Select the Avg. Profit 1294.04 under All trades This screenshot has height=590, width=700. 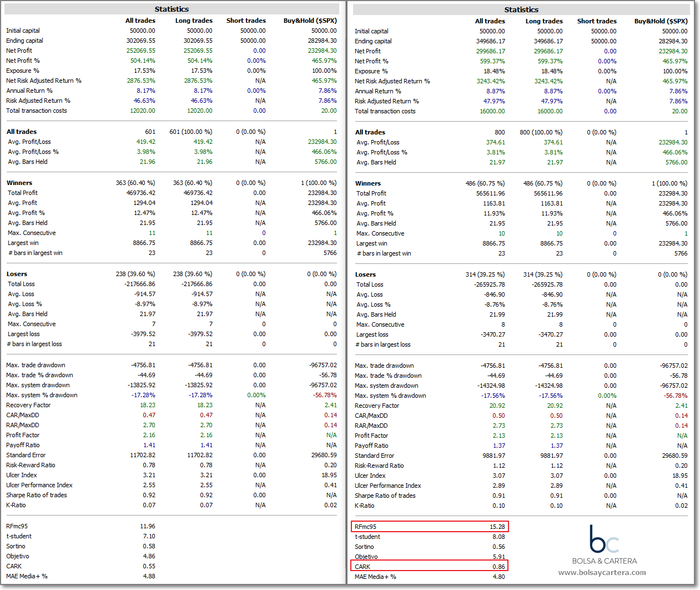tap(144, 203)
